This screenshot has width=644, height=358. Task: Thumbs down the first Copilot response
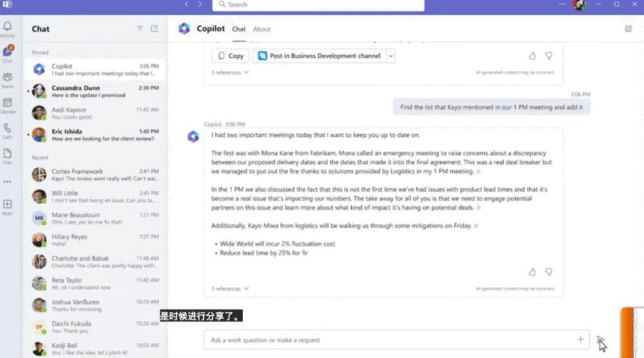[549, 55]
